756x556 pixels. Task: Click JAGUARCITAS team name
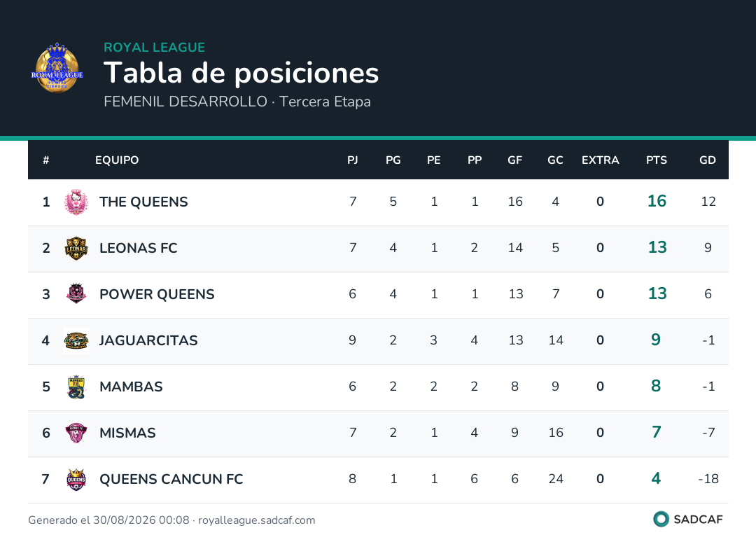[x=148, y=340]
